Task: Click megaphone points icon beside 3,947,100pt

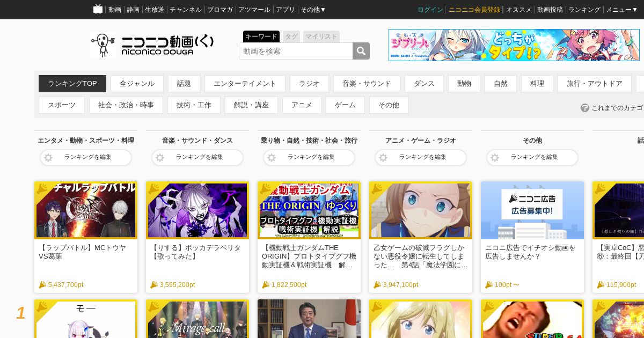Action: [x=377, y=285]
